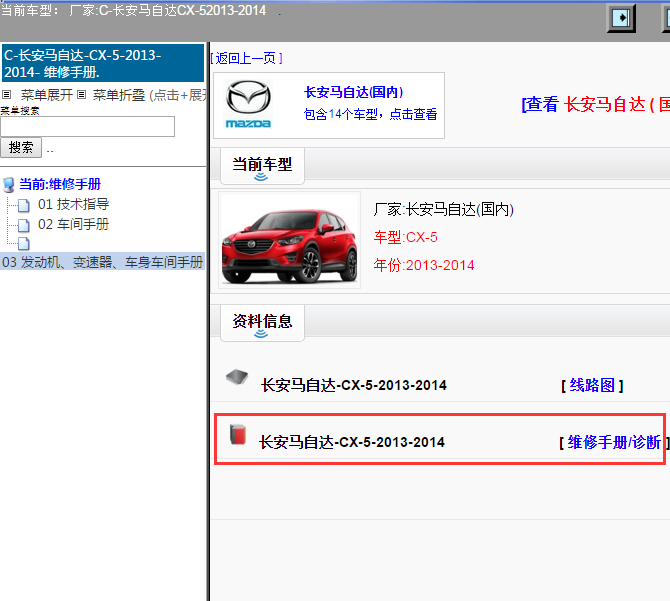Open 返回上一页 link
Screen dimensions: 670x601
[x=246, y=58]
